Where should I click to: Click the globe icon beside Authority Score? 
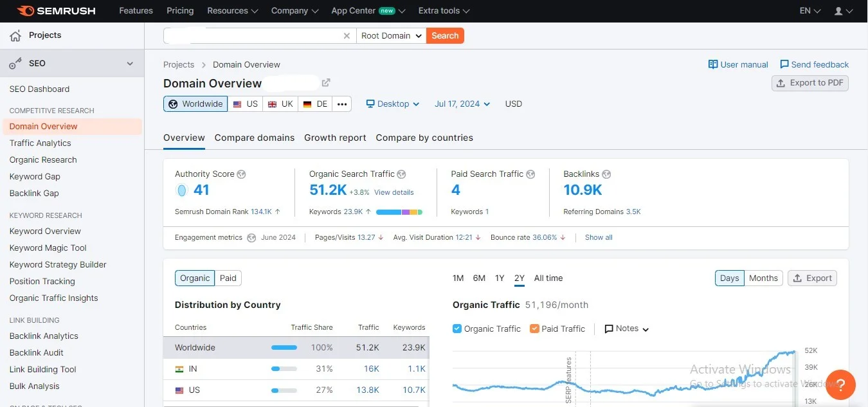click(242, 174)
